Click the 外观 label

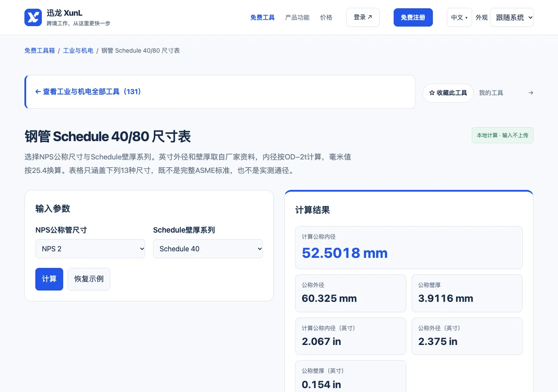481,17
